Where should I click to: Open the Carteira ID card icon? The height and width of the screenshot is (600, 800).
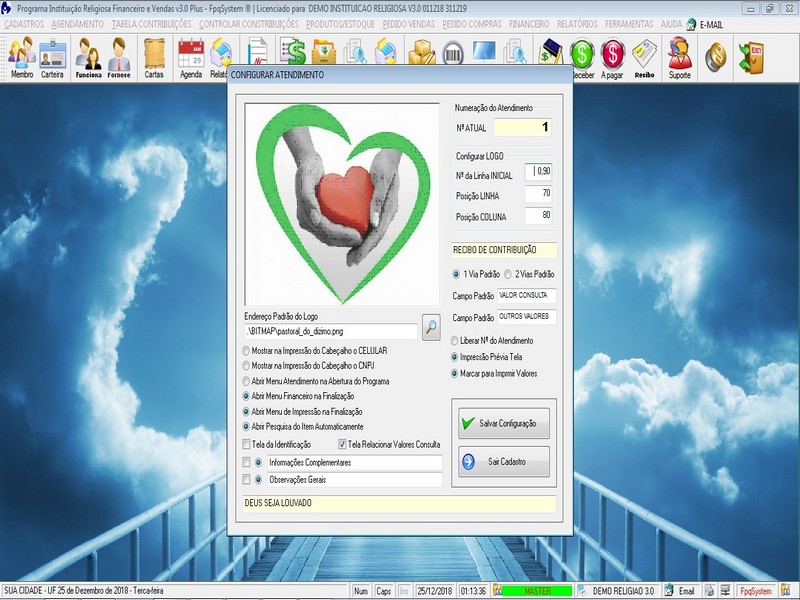pyautogui.click(x=53, y=58)
